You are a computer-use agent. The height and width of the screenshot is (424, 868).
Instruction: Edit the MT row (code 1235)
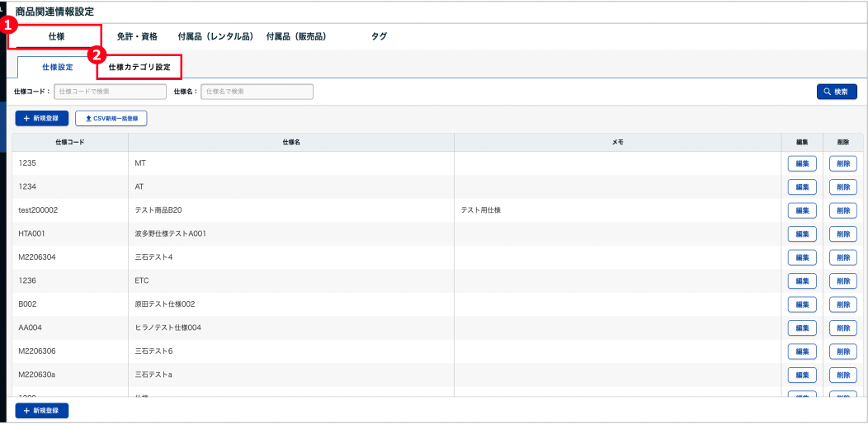[801, 163]
